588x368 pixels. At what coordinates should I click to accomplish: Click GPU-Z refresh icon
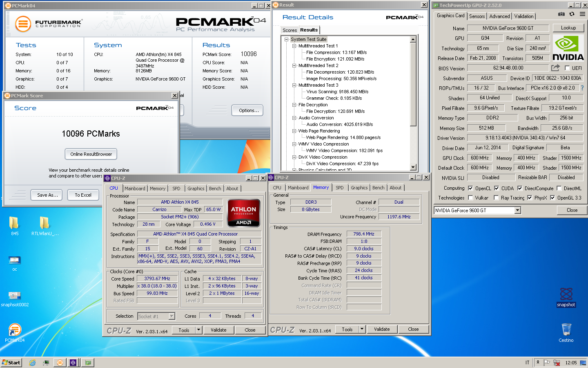[x=572, y=14]
